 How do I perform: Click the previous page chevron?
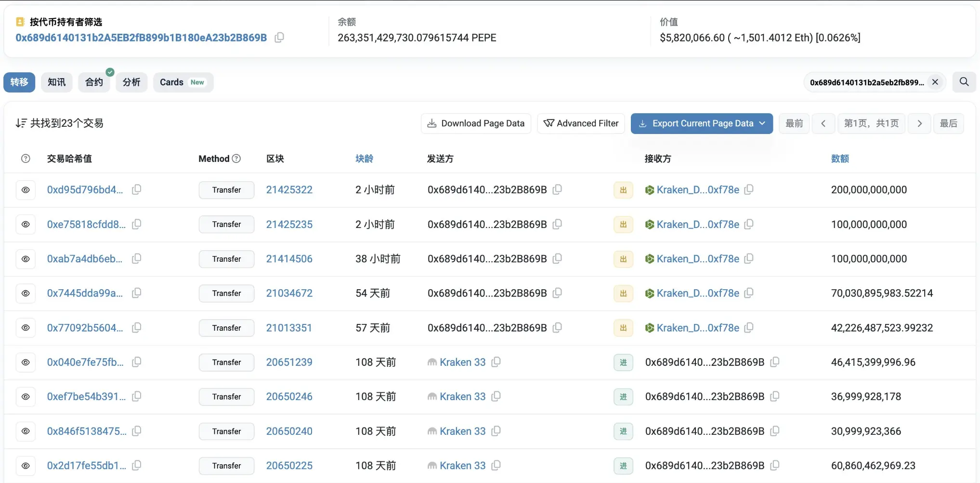pos(823,123)
